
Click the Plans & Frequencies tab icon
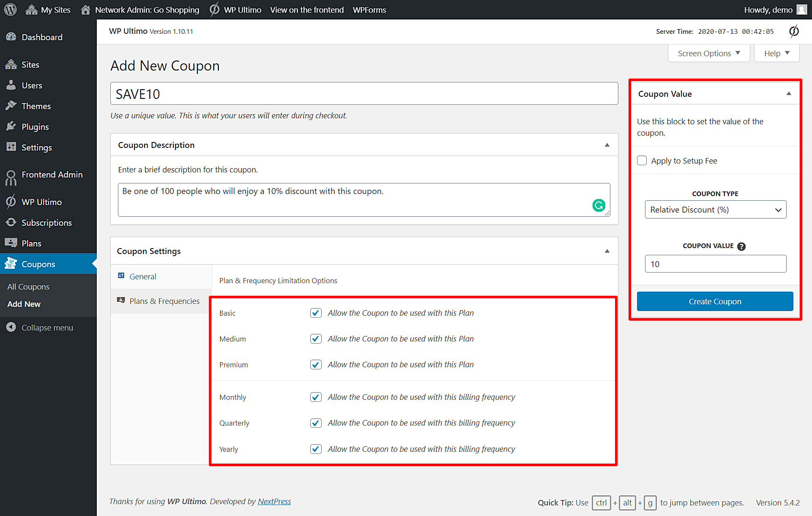pyautogui.click(x=121, y=300)
